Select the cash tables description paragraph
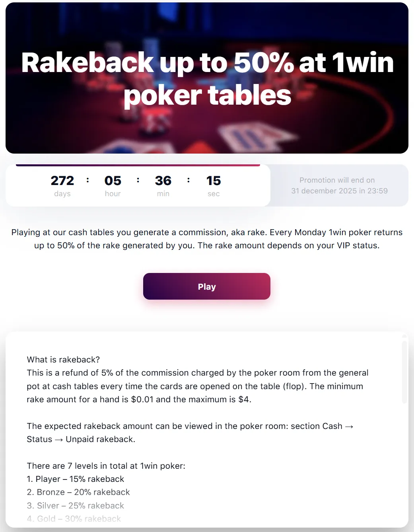 point(207,239)
